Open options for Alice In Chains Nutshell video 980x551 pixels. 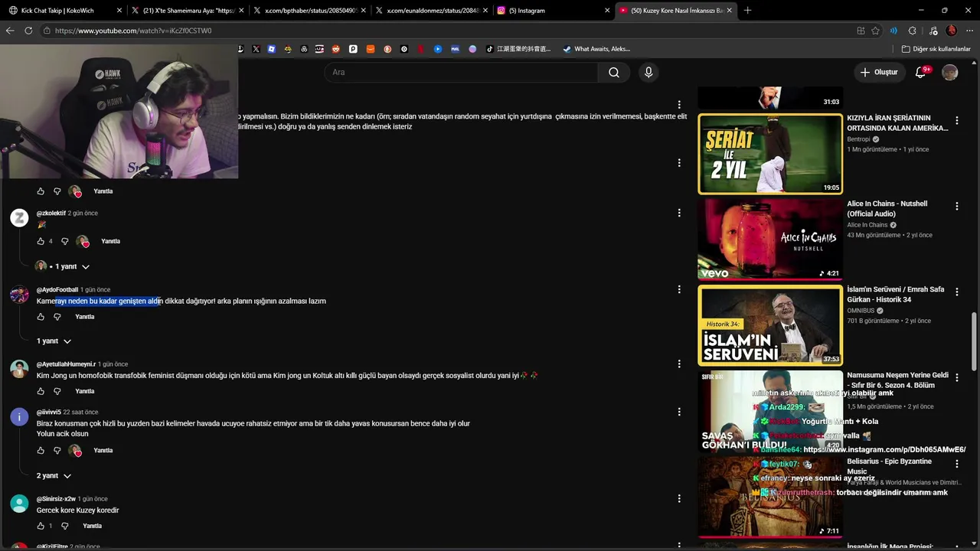[x=956, y=206]
